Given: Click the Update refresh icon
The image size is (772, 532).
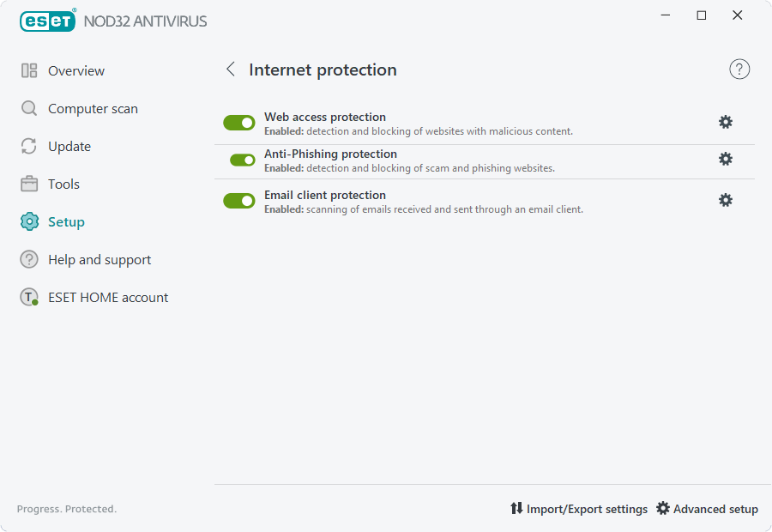Looking at the screenshot, I should (x=29, y=146).
